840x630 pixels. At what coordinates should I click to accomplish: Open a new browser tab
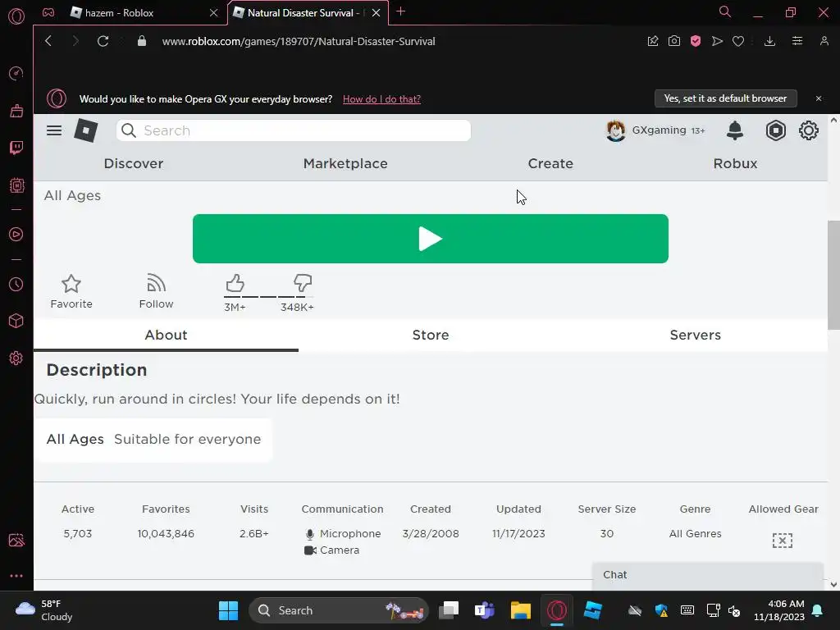click(400, 11)
